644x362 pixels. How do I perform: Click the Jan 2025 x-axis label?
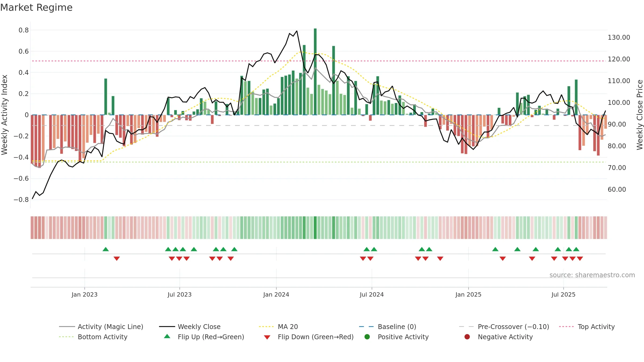point(468,294)
